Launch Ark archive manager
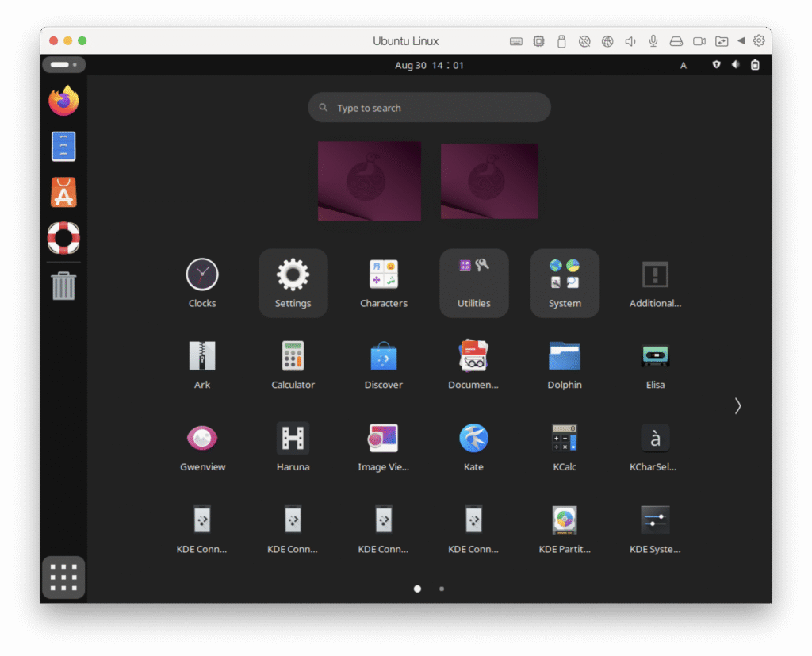This screenshot has width=812, height=656. [202, 365]
